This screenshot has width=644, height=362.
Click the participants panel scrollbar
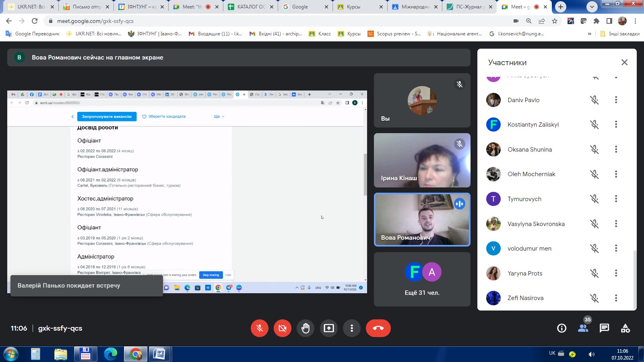pos(635,278)
